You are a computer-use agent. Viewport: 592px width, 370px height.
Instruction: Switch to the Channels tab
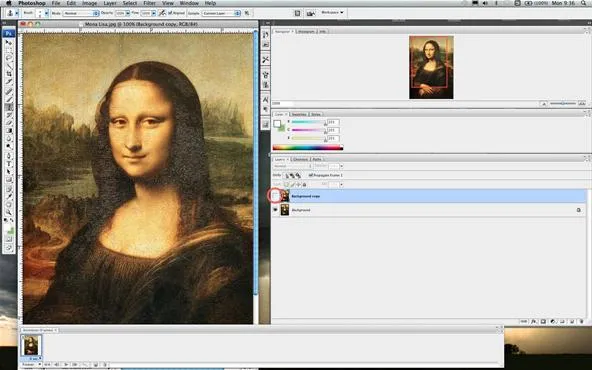(x=300, y=159)
